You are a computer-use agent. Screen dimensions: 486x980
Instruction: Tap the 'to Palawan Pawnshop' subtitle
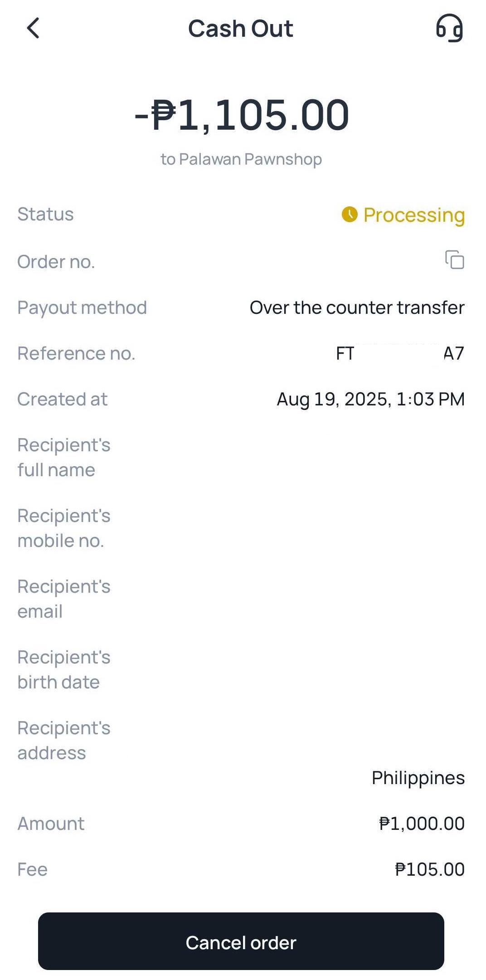pyautogui.click(x=241, y=159)
